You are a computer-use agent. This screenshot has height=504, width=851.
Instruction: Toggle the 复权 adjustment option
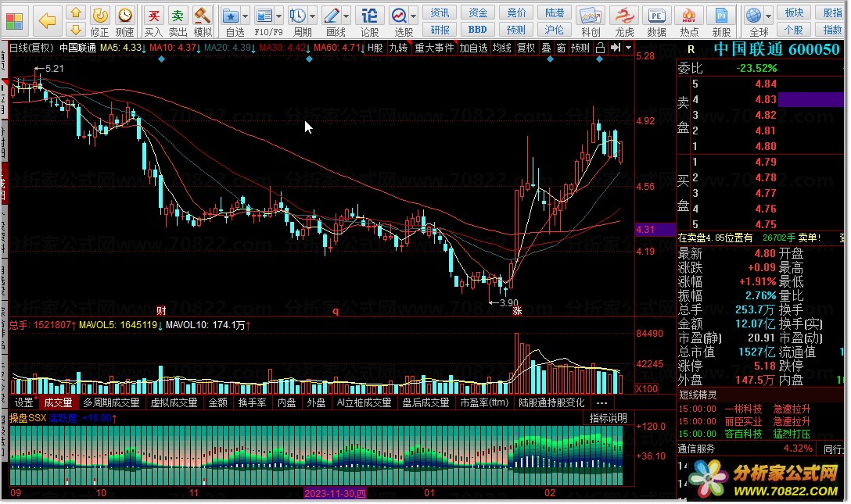(x=526, y=48)
